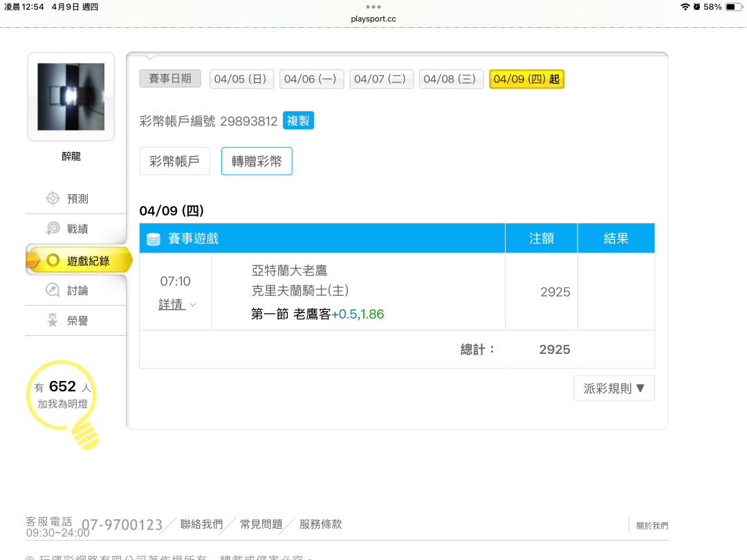Click the user profile avatar thumbnail
747x560 pixels.
click(71, 97)
